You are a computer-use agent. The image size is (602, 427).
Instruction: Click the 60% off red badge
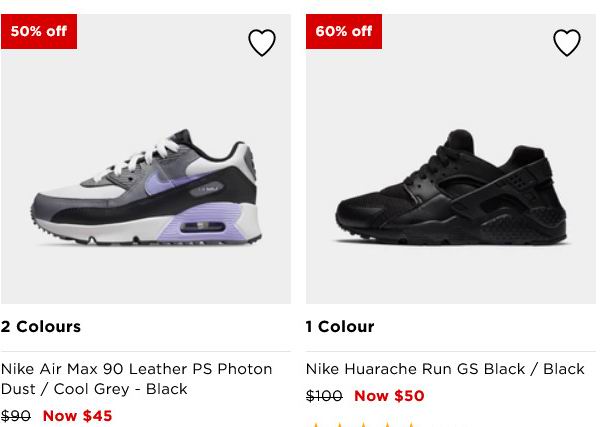[344, 31]
